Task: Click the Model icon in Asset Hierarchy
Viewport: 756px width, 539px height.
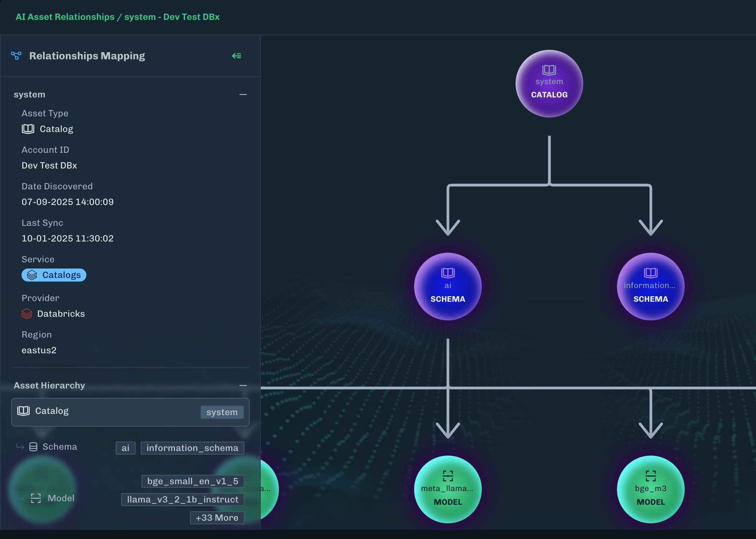Action: [36, 498]
